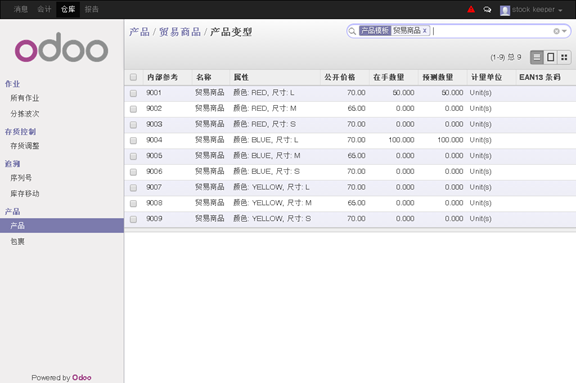This screenshot has height=383, width=576.
Task: Check the row 9004 checkbox
Action: coord(133,141)
